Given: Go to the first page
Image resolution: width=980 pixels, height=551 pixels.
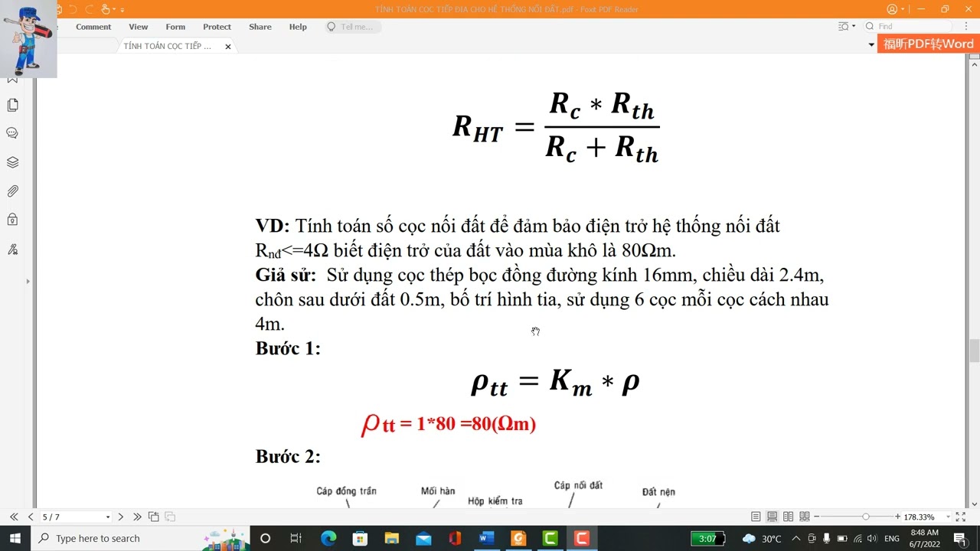Looking at the screenshot, I should [14, 517].
